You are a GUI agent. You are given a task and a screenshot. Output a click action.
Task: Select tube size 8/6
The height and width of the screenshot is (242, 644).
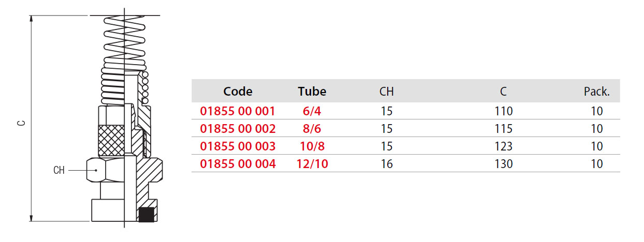(312, 129)
